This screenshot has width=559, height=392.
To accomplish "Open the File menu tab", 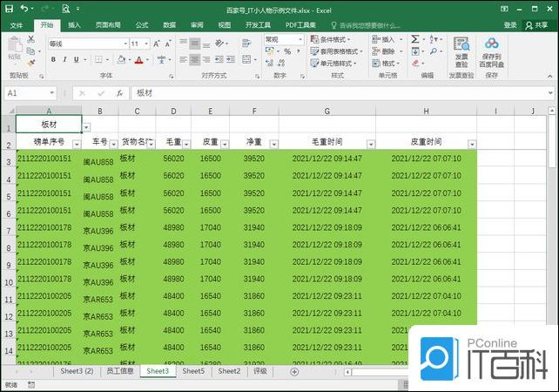I will (16, 25).
